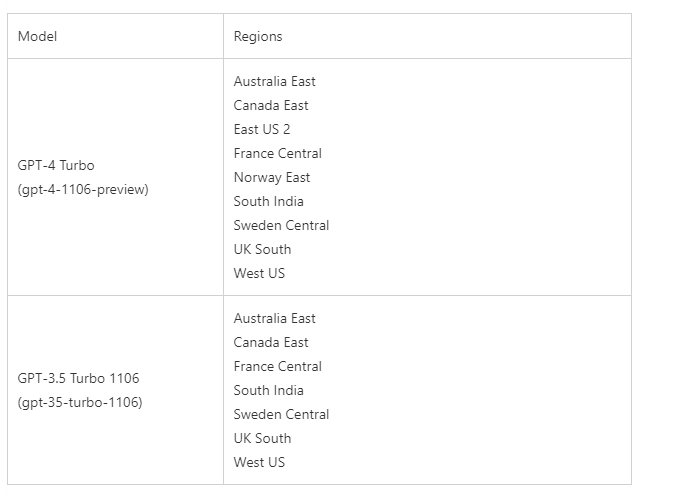Click the gpt-35-turbo-1106 identifier text
Viewport: 677px width, 502px height.
tap(80, 402)
